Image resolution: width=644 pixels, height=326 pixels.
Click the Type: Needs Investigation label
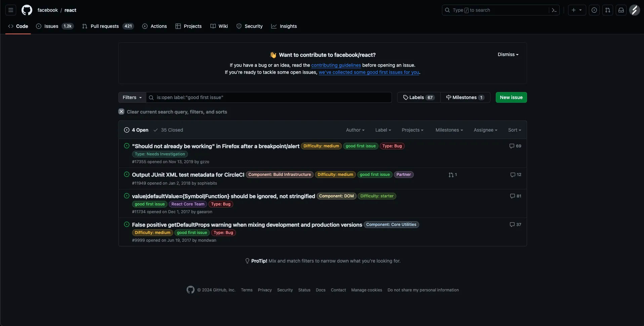(x=160, y=154)
